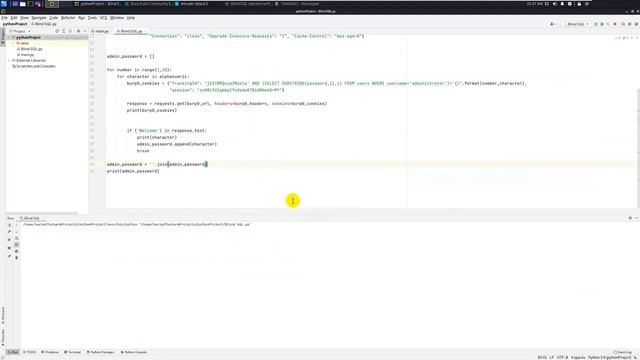This screenshot has height=360, width=640.
Task: Click Blind SQL.py breadcrumb in navigation bar
Action: click(45, 24)
